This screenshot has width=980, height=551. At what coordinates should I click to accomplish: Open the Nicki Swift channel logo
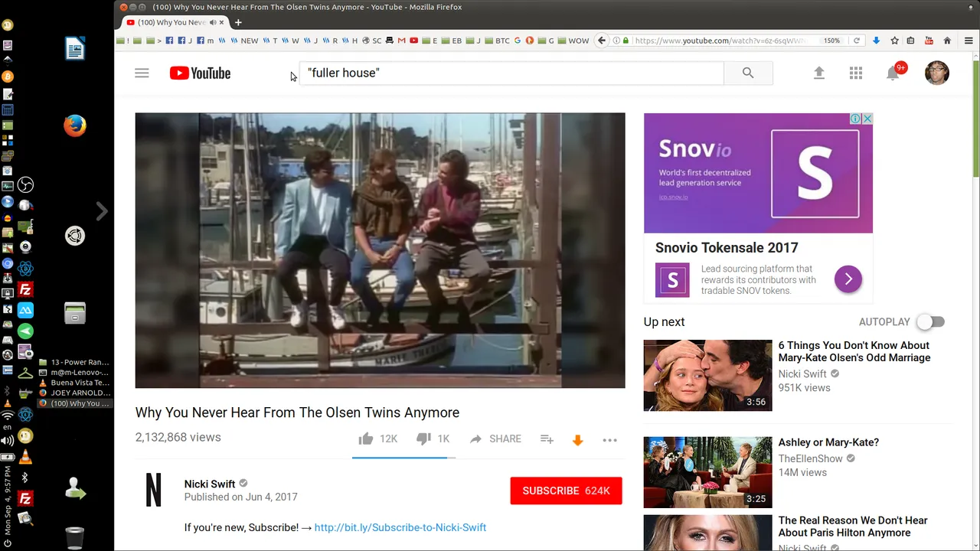153,490
